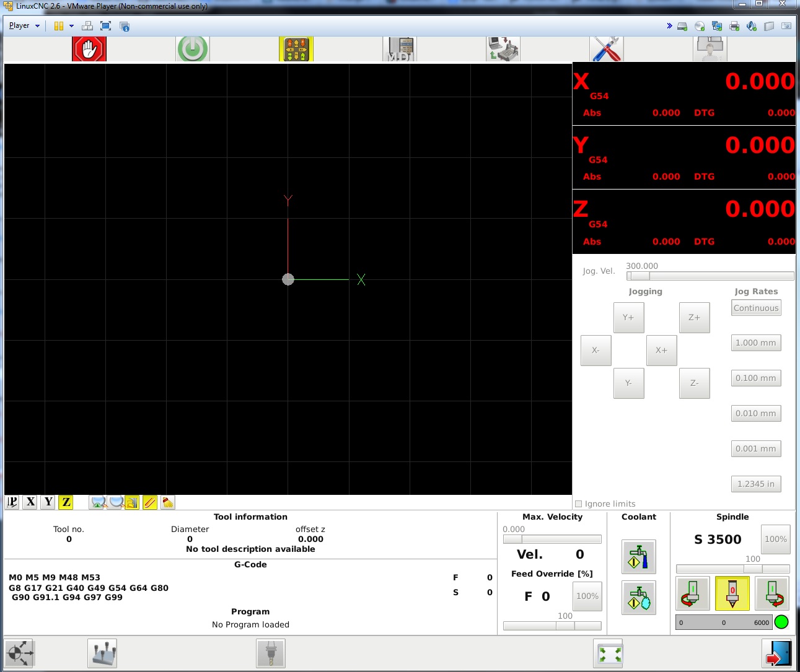800x672 pixels.
Task: Jog the Z axis up with Z+
Action: pyautogui.click(x=695, y=318)
